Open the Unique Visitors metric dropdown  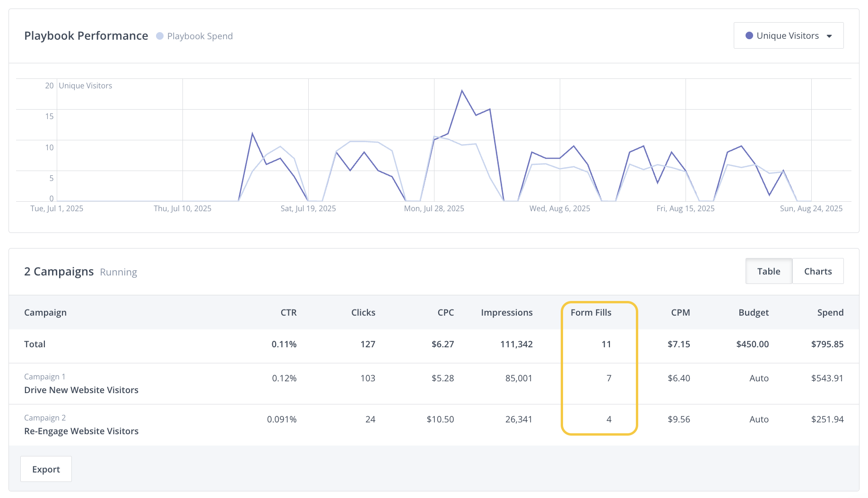coord(788,35)
